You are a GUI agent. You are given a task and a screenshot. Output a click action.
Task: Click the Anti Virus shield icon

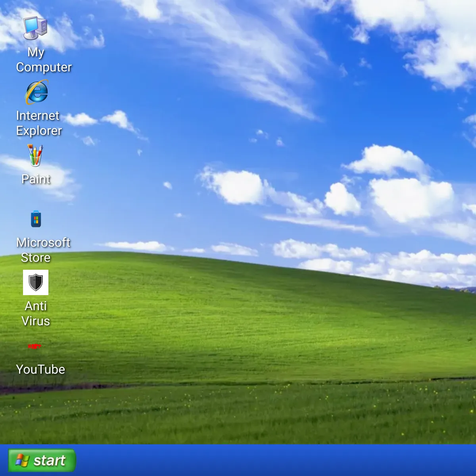click(x=36, y=283)
